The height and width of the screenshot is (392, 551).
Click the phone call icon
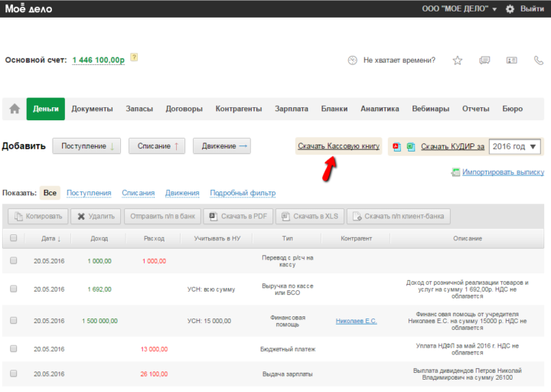tap(538, 60)
